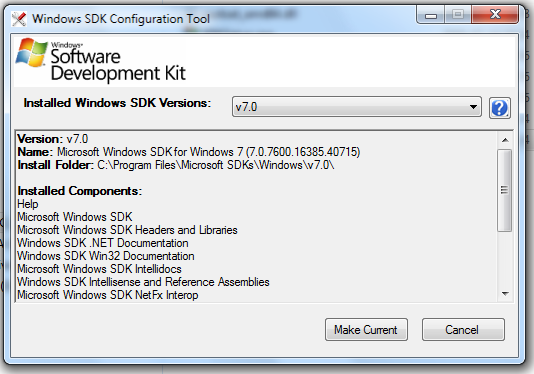Close the SDK Configuration Tool window

point(495,15)
